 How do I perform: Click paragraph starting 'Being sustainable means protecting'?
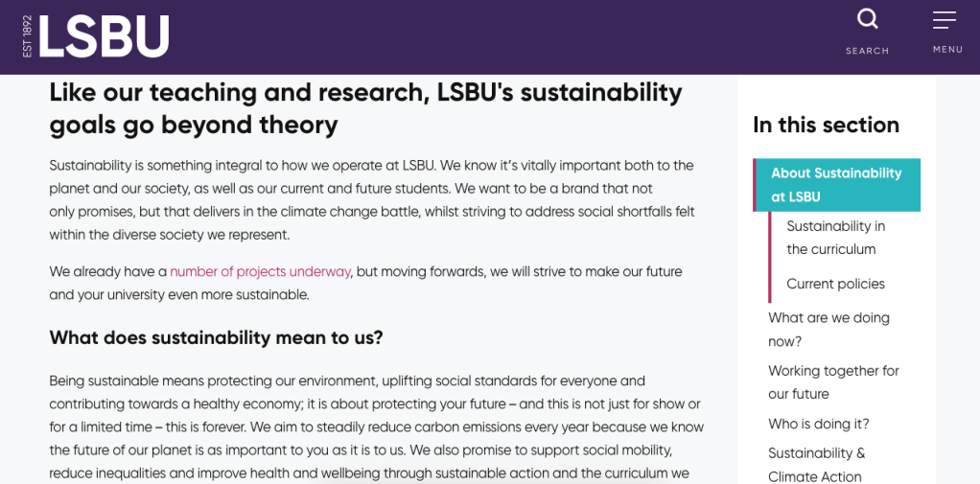pos(376,426)
